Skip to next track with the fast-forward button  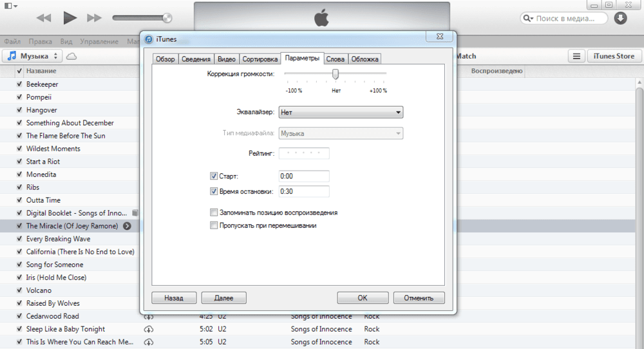[94, 18]
